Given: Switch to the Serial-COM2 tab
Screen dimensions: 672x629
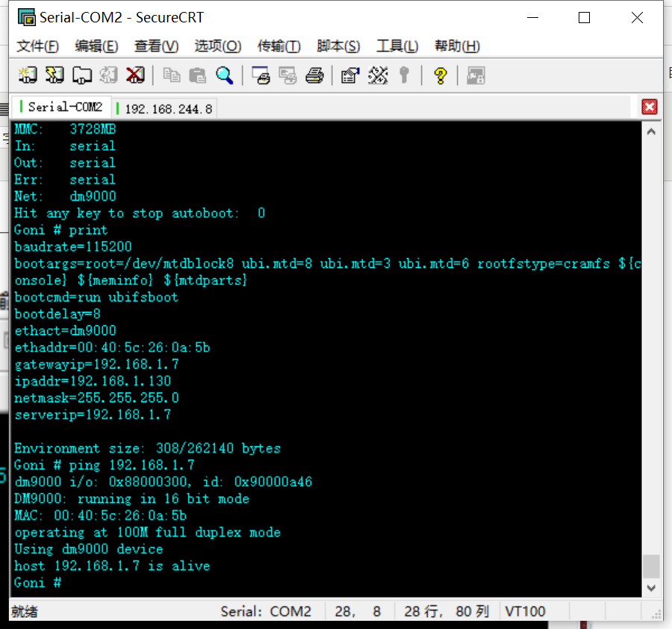Looking at the screenshot, I should tap(62, 107).
